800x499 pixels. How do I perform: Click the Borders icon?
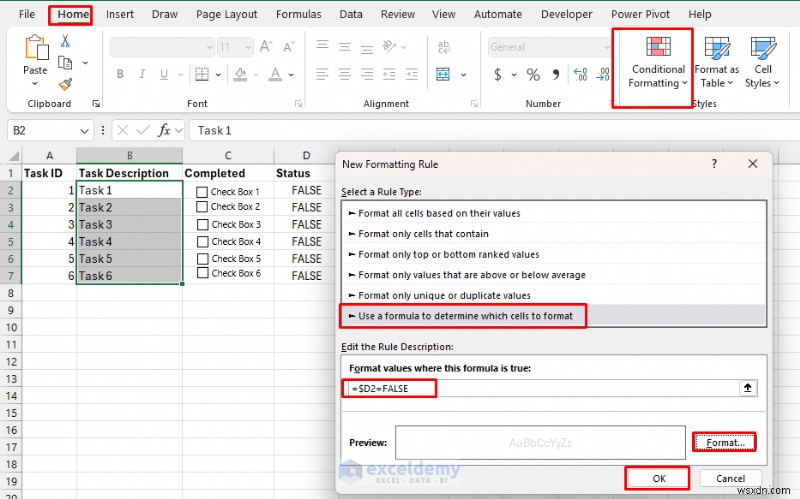(202, 74)
